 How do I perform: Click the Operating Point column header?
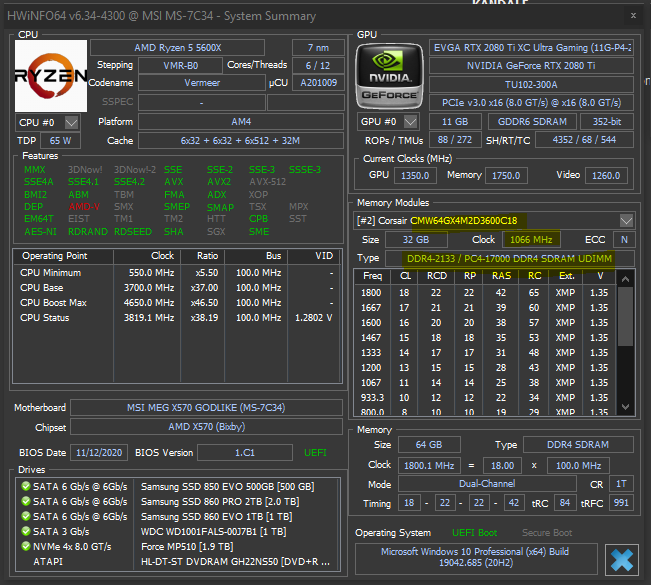(63, 256)
